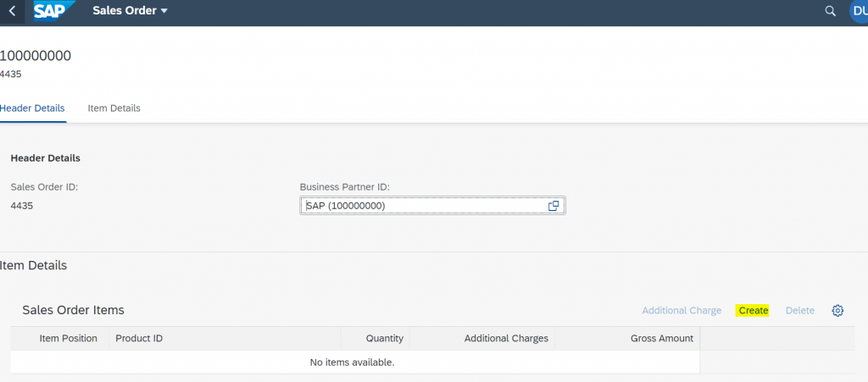
Task: Click the highlighted Create button
Action: [753, 311]
